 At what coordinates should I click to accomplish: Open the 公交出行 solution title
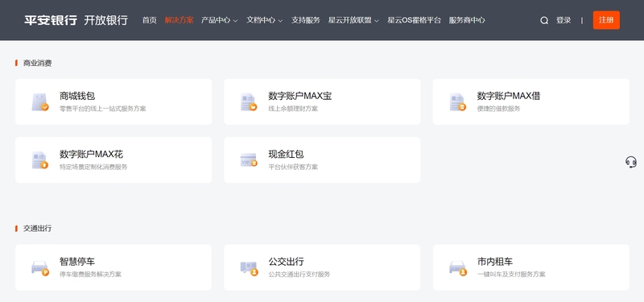tap(287, 262)
